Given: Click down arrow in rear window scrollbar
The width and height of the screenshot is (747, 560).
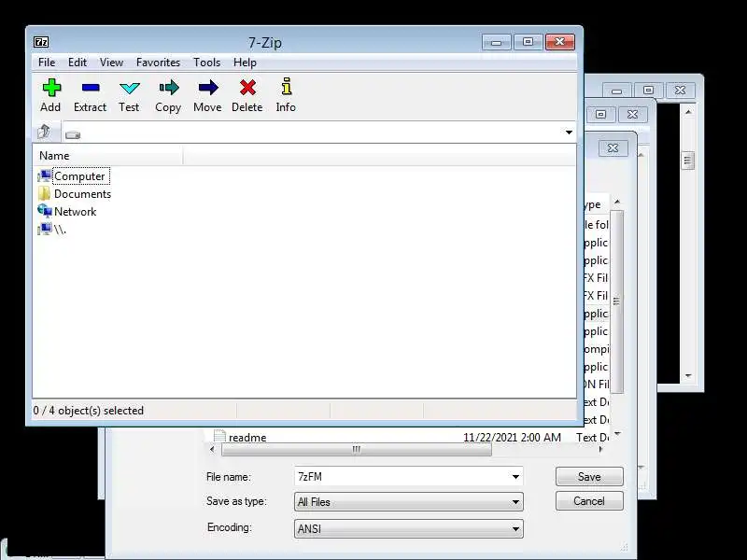Looking at the screenshot, I should (688, 376).
